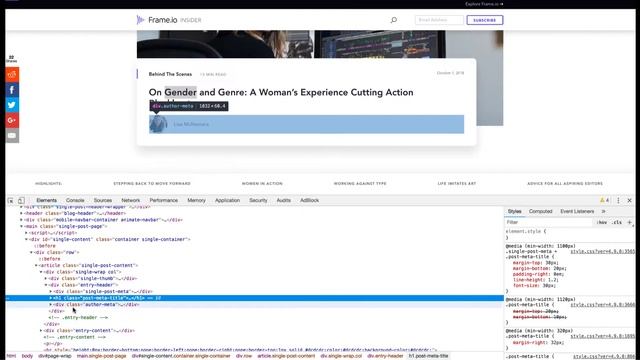The width and height of the screenshot is (640, 360).
Task: Open the Application tab
Action: tap(227, 200)
